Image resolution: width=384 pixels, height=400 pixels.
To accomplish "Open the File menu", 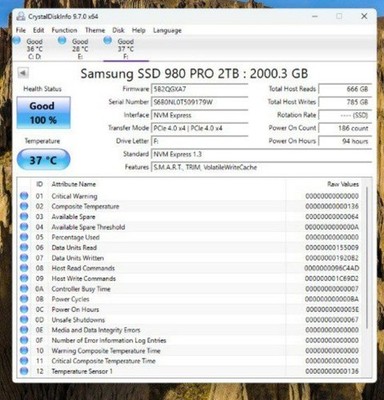I will pos(21,30).
